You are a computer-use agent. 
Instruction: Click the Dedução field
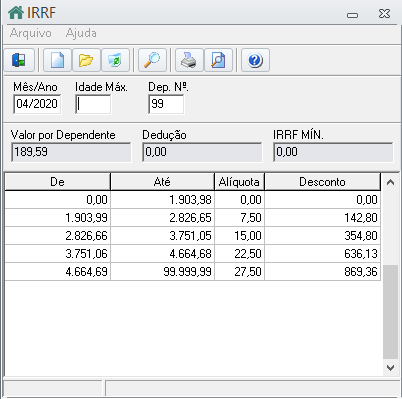[x=202, y=152]
